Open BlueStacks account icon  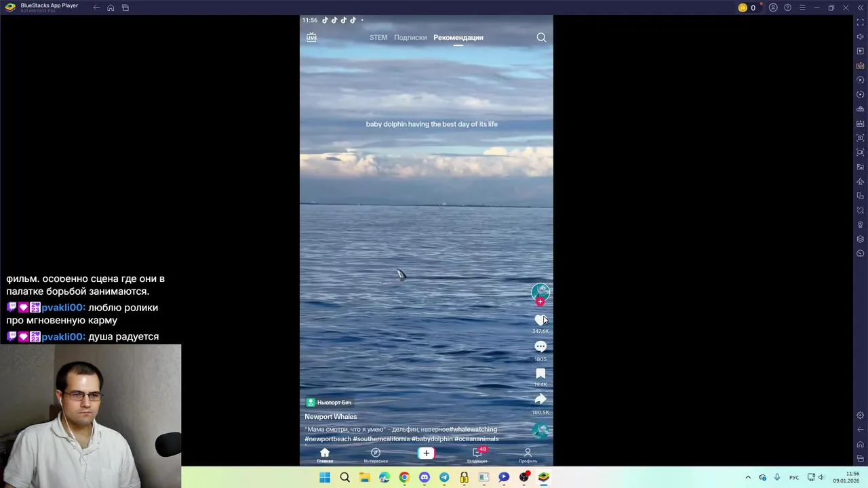click(773, 7)
